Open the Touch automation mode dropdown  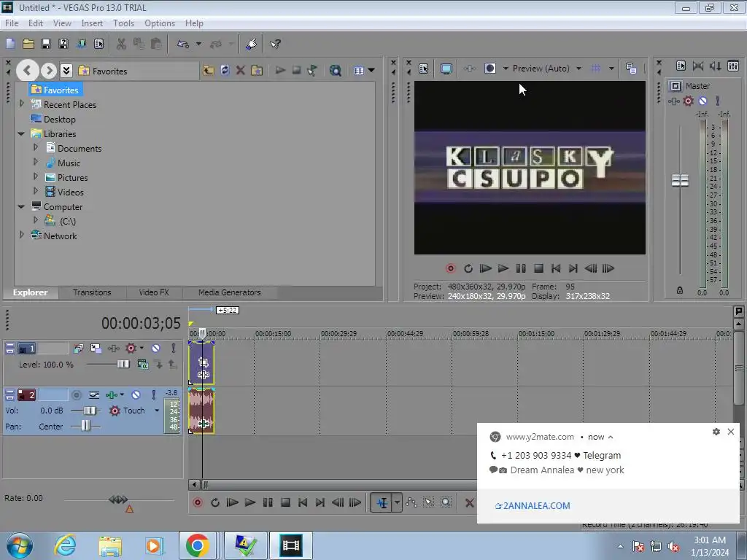(157, 411)
